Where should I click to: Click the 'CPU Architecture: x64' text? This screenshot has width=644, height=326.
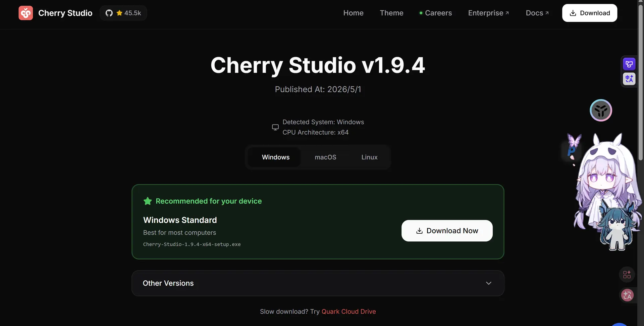click(x=316, y=132)
